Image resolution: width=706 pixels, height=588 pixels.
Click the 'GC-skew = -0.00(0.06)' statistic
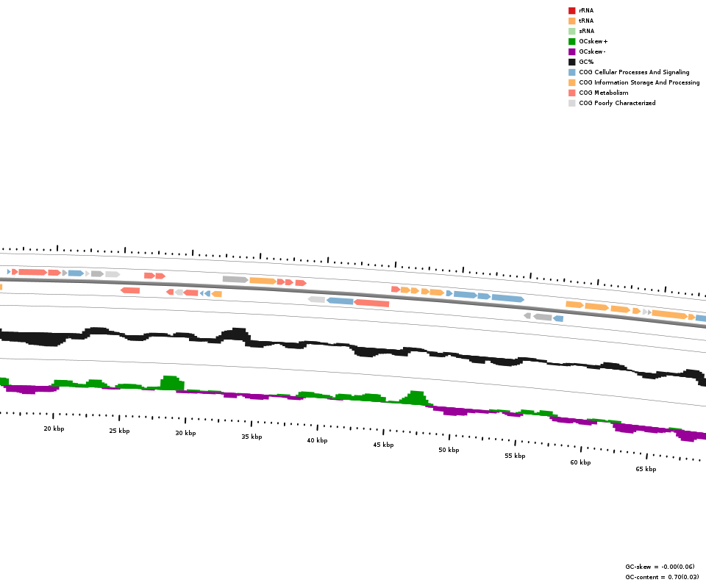coord(660,567)
